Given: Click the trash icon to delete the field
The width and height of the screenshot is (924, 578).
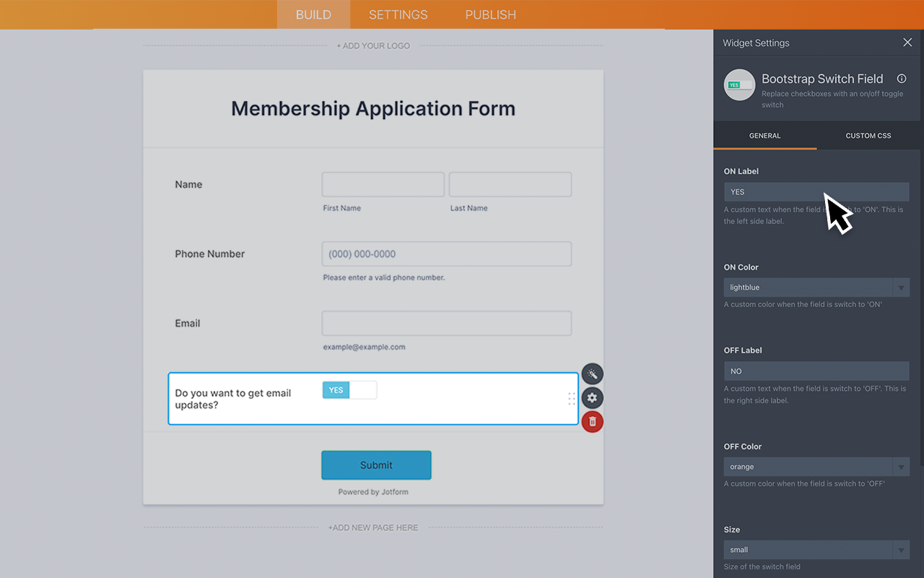Looking at the screenshot, I should [592, 421].
